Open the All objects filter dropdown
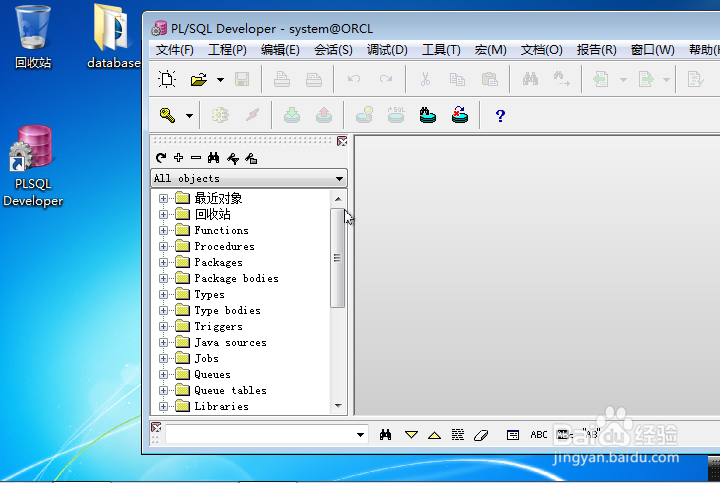 click(339, 179)
